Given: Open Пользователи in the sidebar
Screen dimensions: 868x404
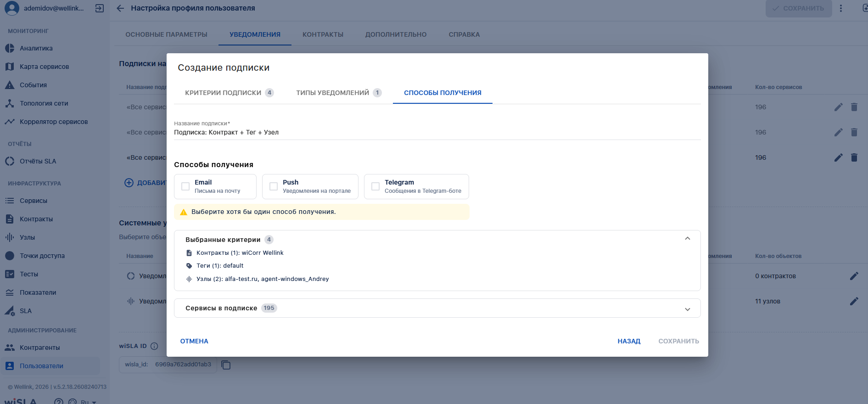Looking at the screenshot, I should pos(41,366).
